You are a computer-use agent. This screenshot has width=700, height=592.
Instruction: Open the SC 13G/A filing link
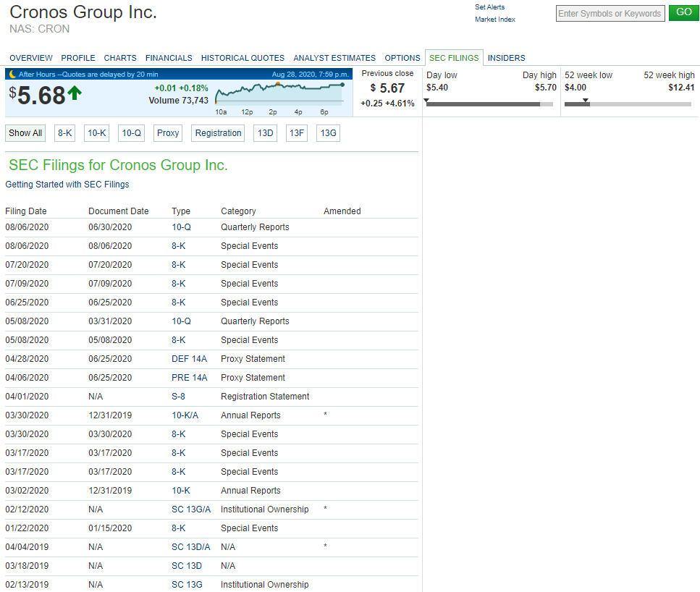(x=191, y=509)
